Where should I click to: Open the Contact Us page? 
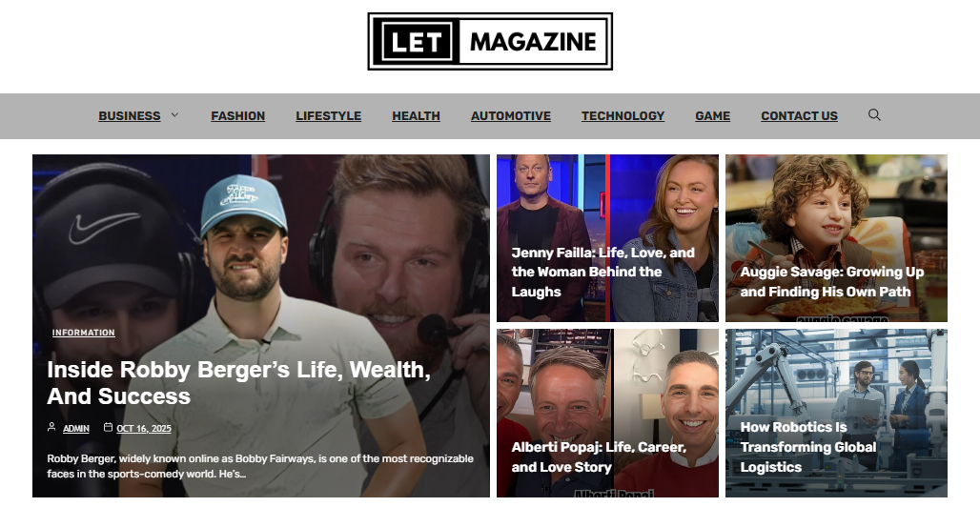tap(800, 116)
